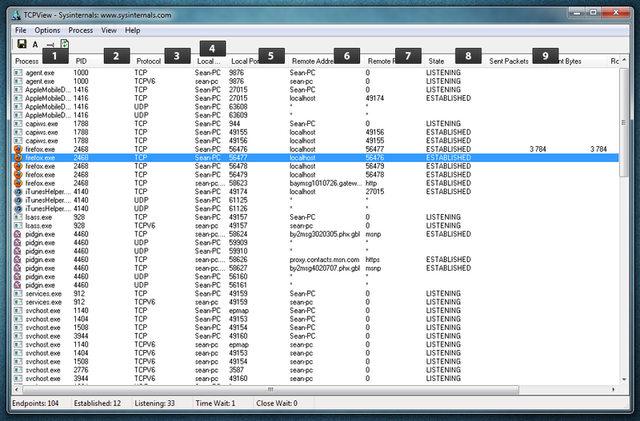Click local port 3587 of svchost.exe
Screen dimensions: 640x421
coord(236,370)
